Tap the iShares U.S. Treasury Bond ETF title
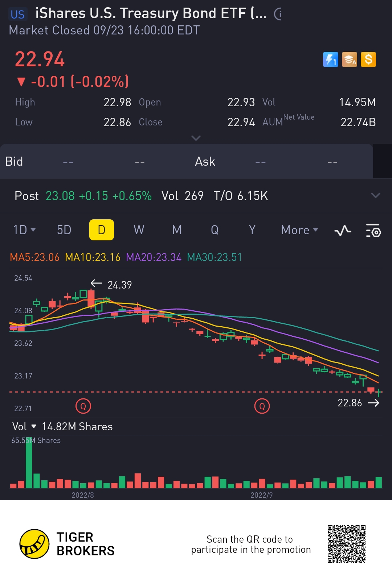 (151, 13)
